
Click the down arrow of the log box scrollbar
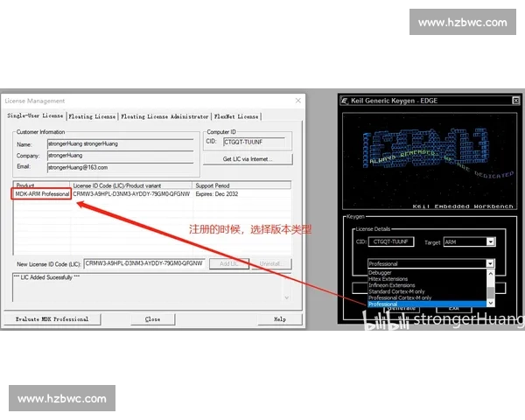pyautogui.click(x=287, y=297)
